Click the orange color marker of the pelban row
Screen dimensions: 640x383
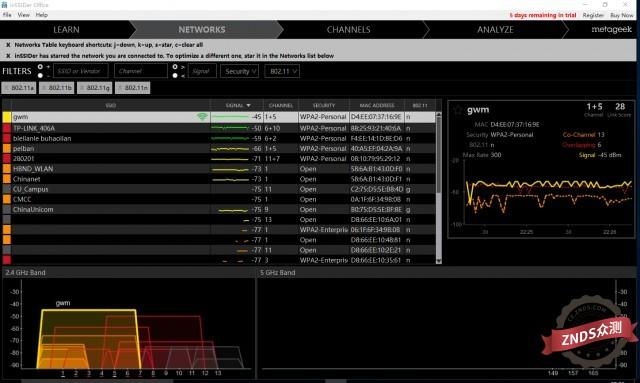point(7,148)
